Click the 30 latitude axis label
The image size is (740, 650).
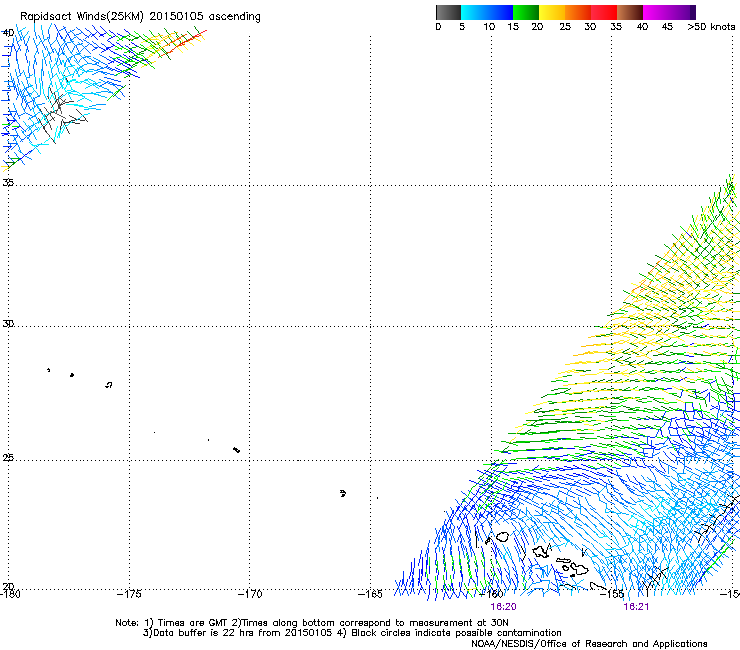click(8, 324)
